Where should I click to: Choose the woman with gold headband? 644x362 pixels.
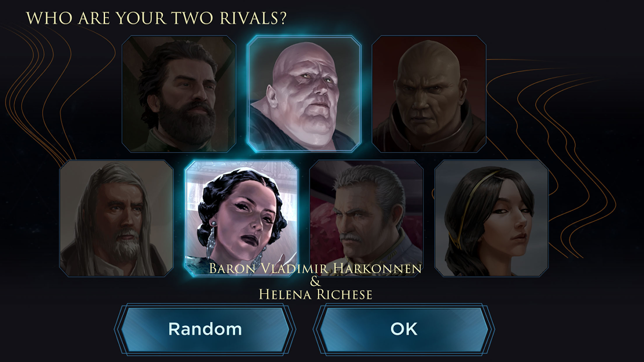click(x=492, y=218)
